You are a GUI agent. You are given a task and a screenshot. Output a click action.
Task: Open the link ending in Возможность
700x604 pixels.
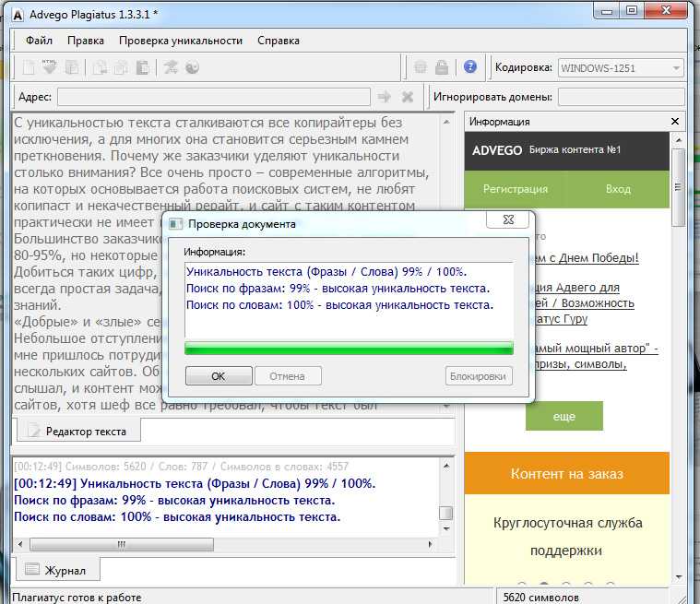click(x=585, y=303)
